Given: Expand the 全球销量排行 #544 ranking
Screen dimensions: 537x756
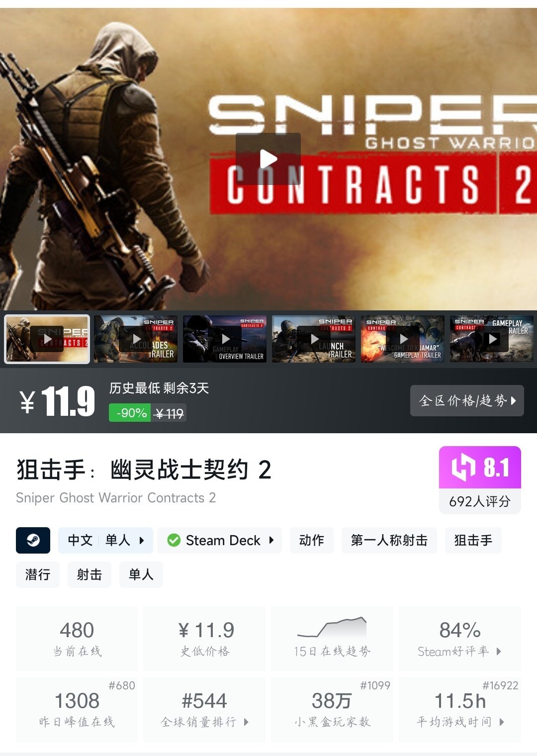Looking at the screenshot, I should coord(204,709).
